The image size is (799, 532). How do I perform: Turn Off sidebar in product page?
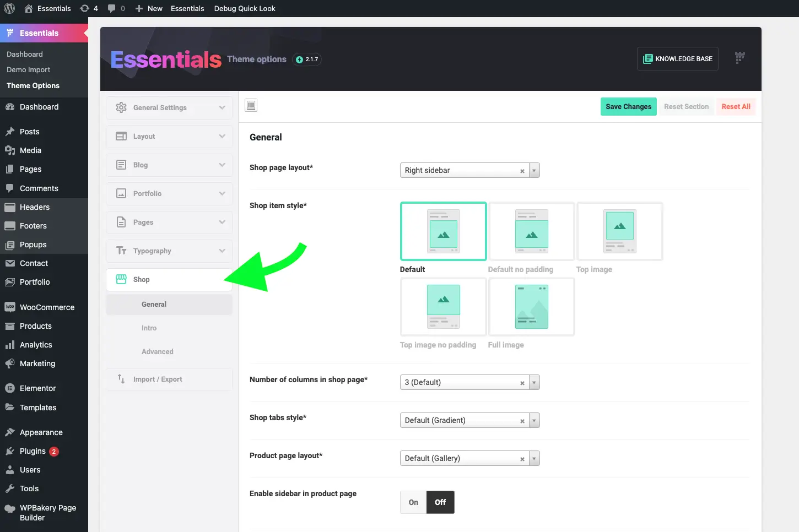(x=440, y=502)
